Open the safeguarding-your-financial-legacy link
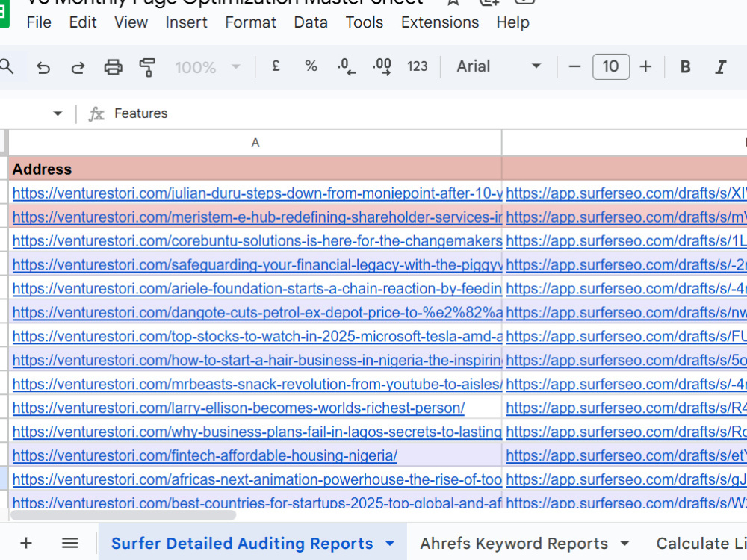The height and width of the screenshot is (560, 747). 257,265
